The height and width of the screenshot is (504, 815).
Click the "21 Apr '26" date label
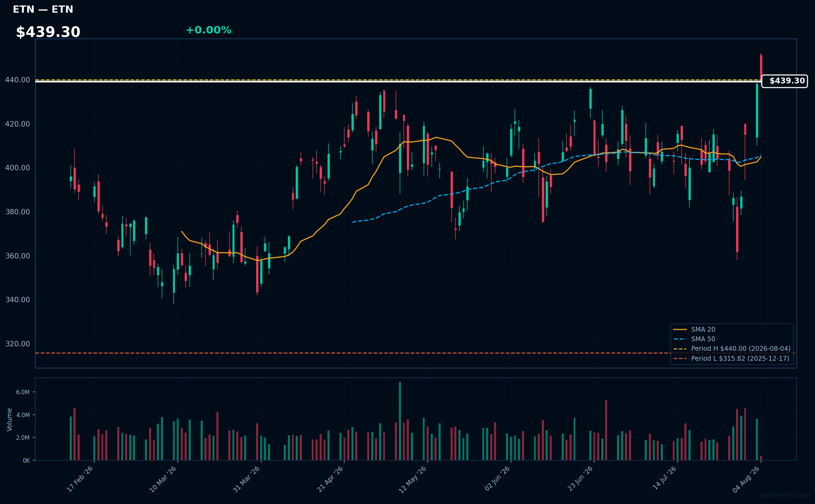pos(330,479)
